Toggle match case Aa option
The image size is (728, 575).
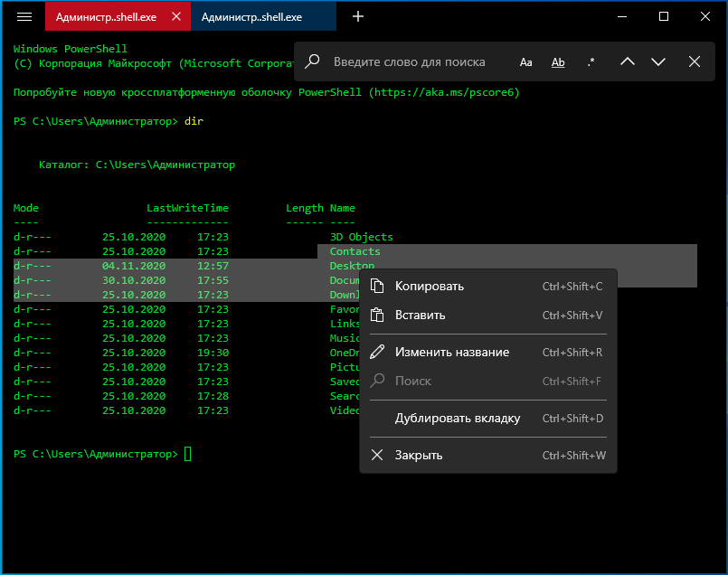click(x=526, y=61)
